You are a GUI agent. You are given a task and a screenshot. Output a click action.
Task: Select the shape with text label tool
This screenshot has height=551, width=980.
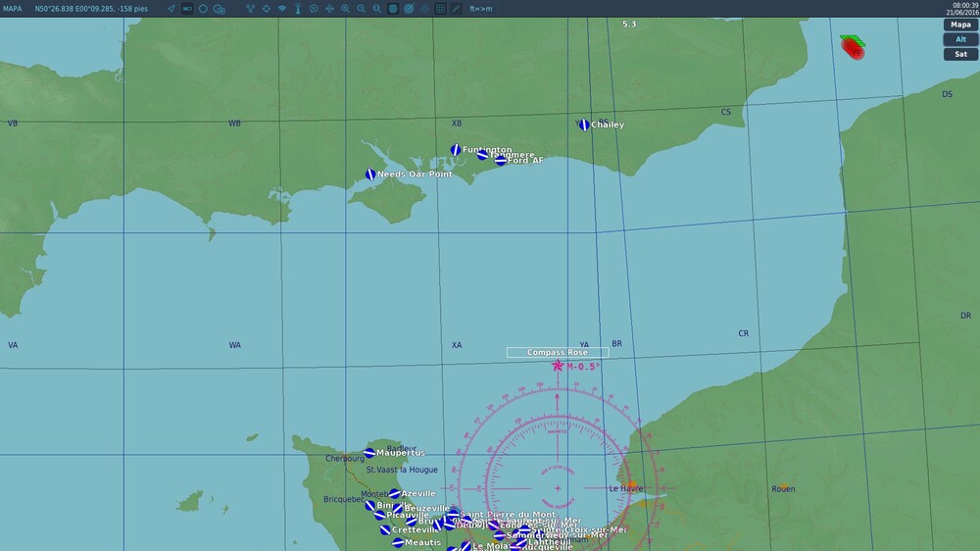coord(220,9)
